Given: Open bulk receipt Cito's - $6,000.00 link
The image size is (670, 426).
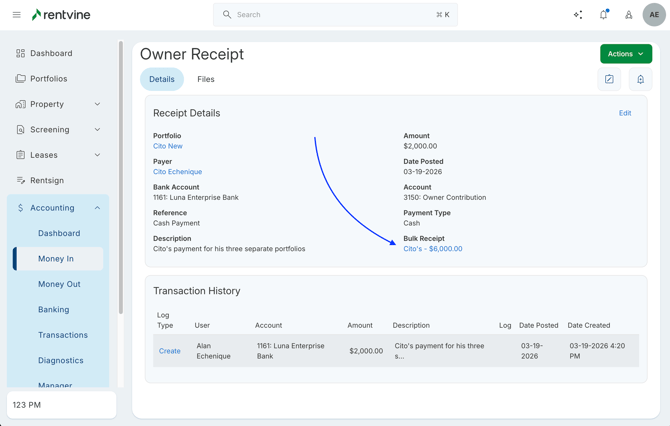Looking at the screenshot, I should [432, 249].
